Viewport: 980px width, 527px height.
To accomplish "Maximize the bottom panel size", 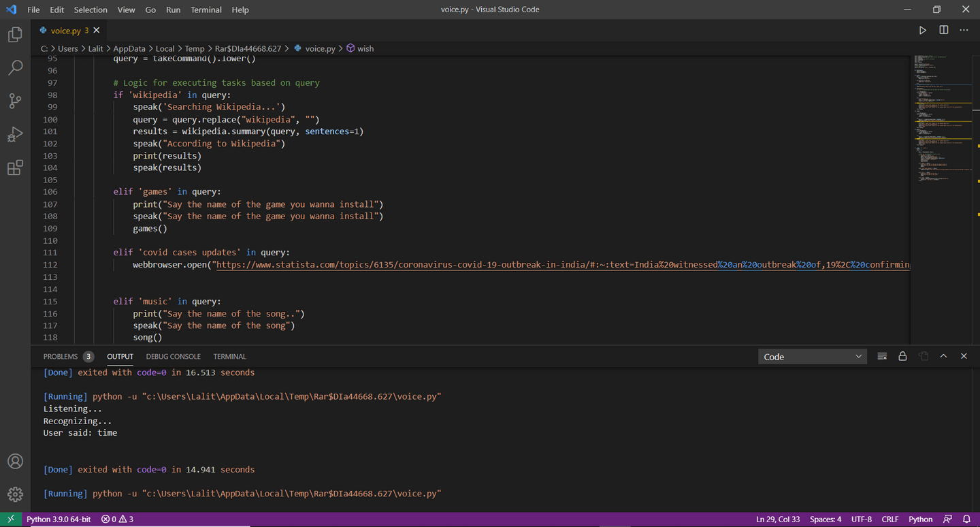I will click(x=943, y=356).
